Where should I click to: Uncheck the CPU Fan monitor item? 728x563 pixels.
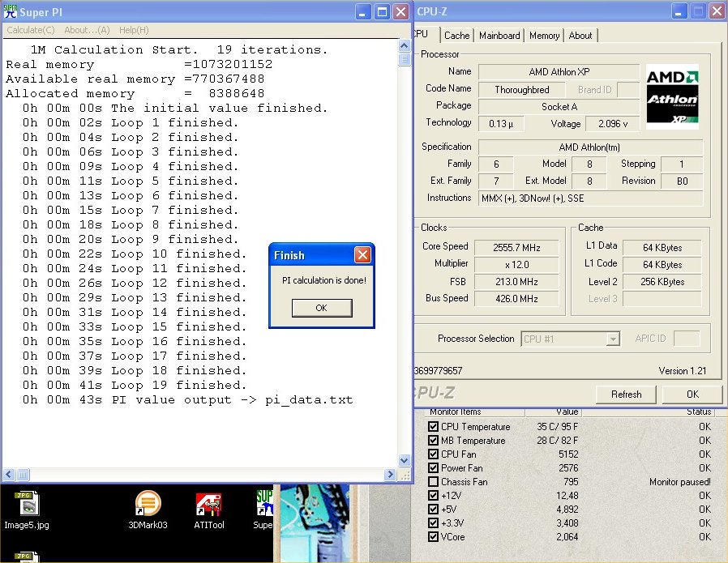[433, 454]
